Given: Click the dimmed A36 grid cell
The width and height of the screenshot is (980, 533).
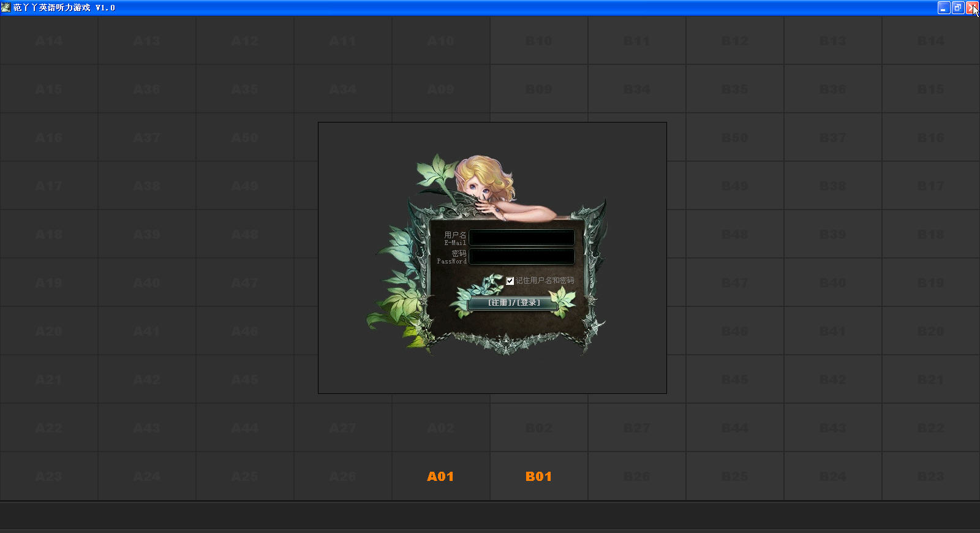Looking at the screenshot, I should [x=147, y=89].
